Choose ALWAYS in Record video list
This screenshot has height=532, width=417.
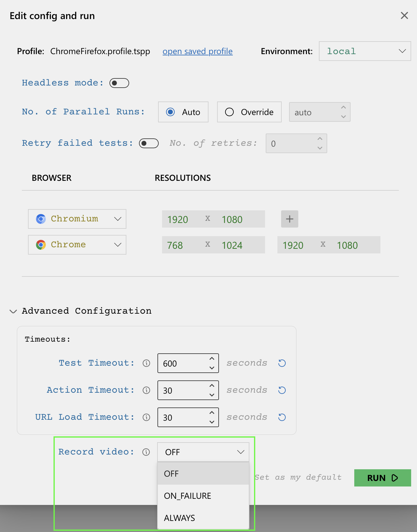click(180, 518)
